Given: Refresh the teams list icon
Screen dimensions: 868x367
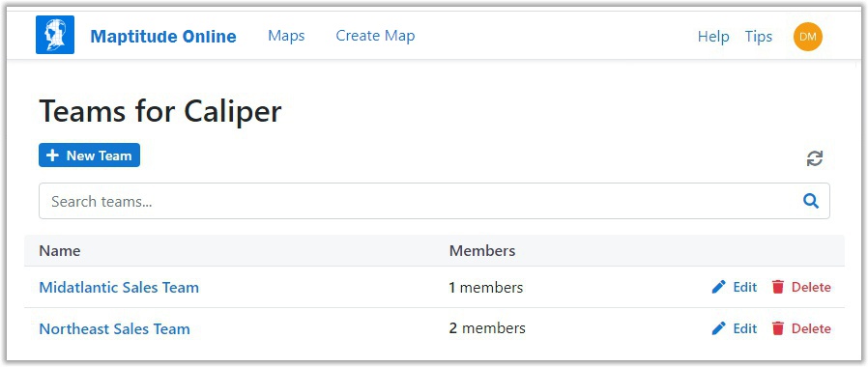Looking at the screenshot, I should pyautogui.click(x=814, y=158).
